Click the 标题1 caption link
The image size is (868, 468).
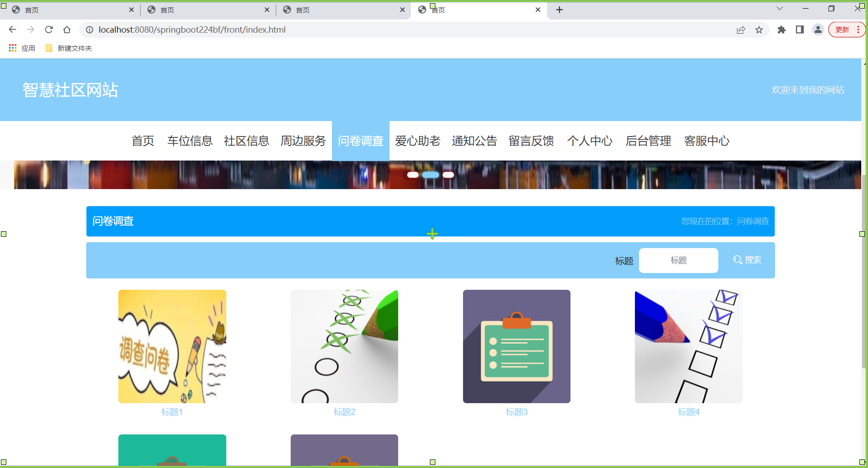click(x=172, y=412)
